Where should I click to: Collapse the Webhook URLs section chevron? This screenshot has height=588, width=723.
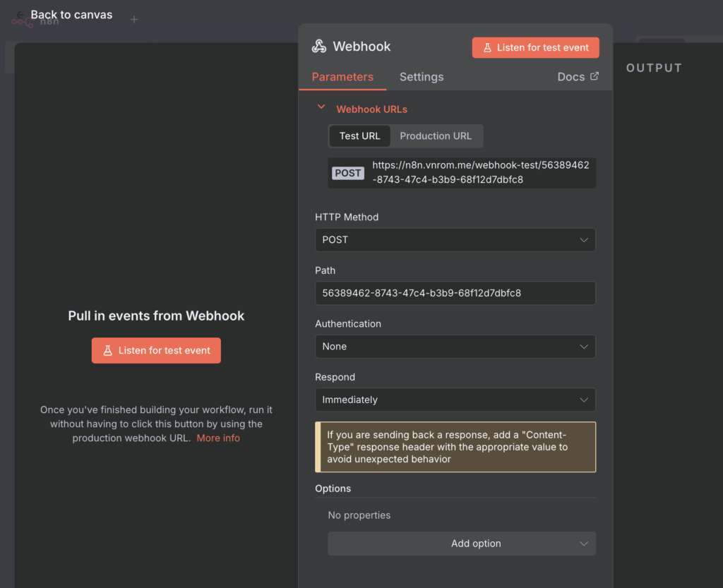pos(321,107)
